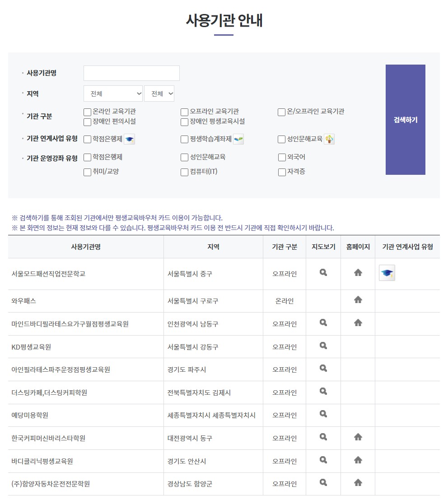Open the map view for (주)함양자동차운전전문학원
The image size is (448, 500).
click(323, 482)
